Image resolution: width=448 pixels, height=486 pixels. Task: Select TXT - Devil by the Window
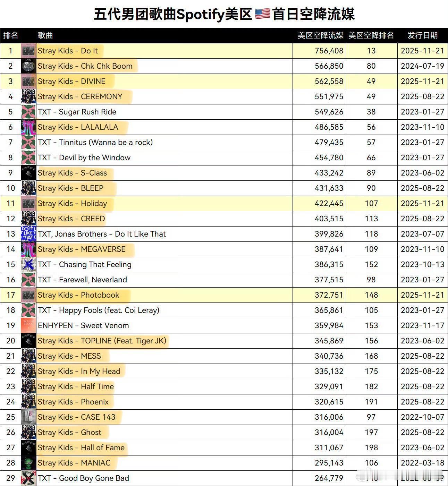(84, 157)
